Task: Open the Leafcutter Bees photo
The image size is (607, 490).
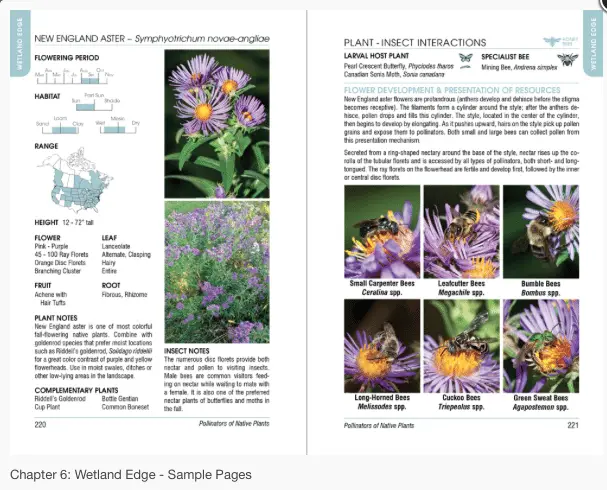Action: click(461, 231)
